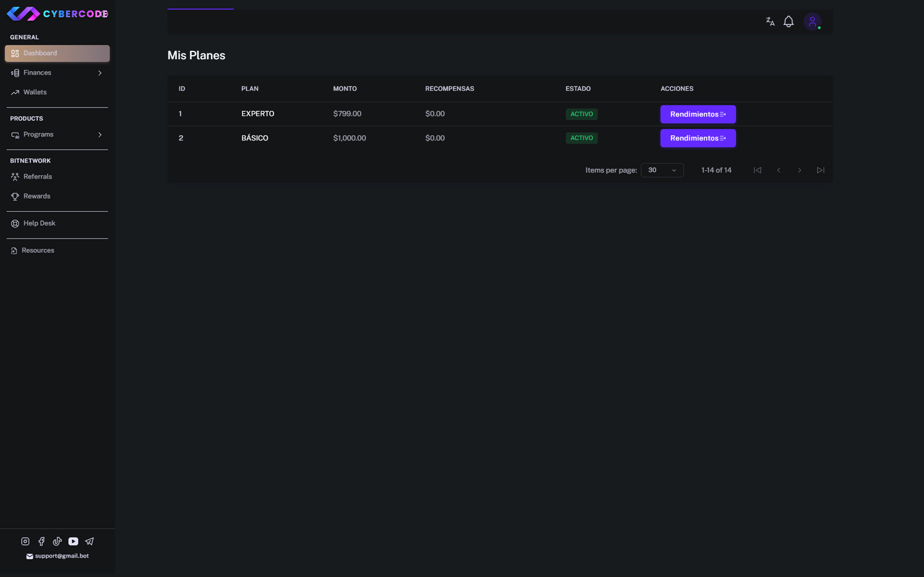The width and height of the screenshot is (924, 577).
Task: Open the user profile avatar
Action: (812, 22)
